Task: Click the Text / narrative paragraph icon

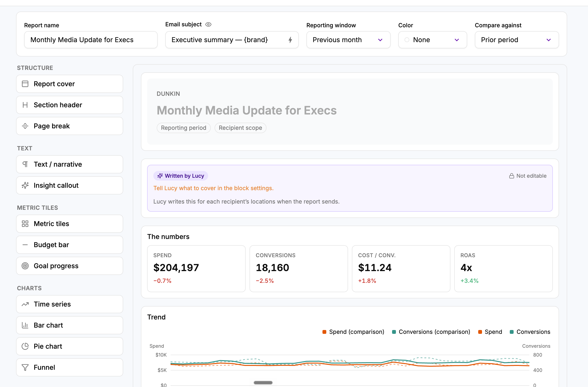Action: tap(25, 164)
